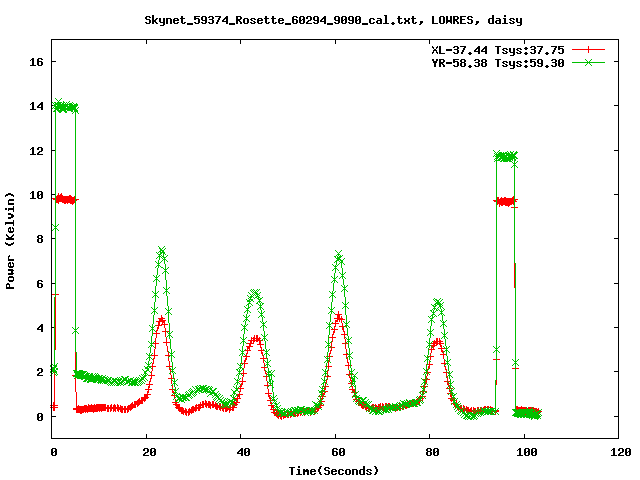This screenshot has width=640, height=480.
Task: Select the XL-37.44 Tsys:37.75 legend label
Action: (498, 50)
